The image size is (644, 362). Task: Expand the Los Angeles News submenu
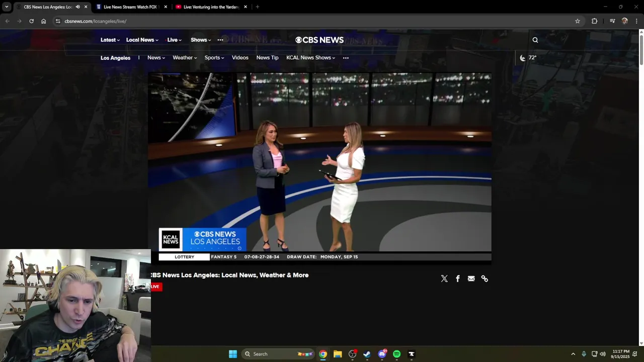[x=156, y=58]
